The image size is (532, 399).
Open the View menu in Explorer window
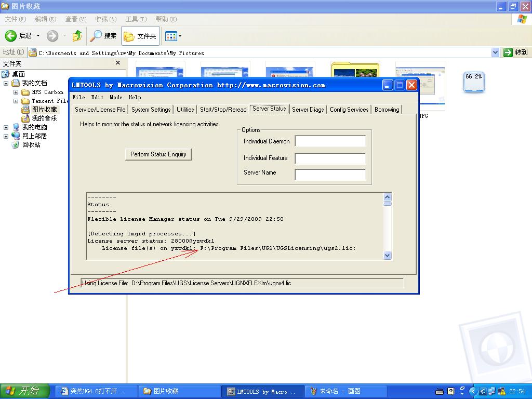(x=76, y=19)
